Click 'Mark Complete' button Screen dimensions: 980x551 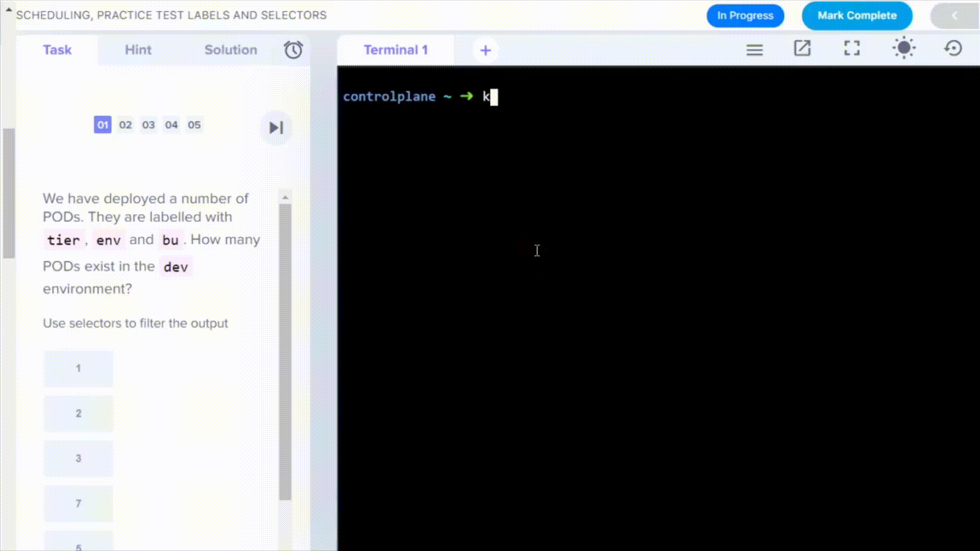[857, 15]
